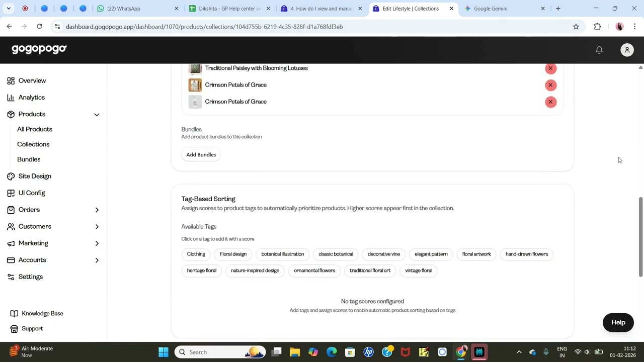644x362 pixels.
Task: Click the gogopogo logo
Action: pyautogui.click(x=39, y=49)
